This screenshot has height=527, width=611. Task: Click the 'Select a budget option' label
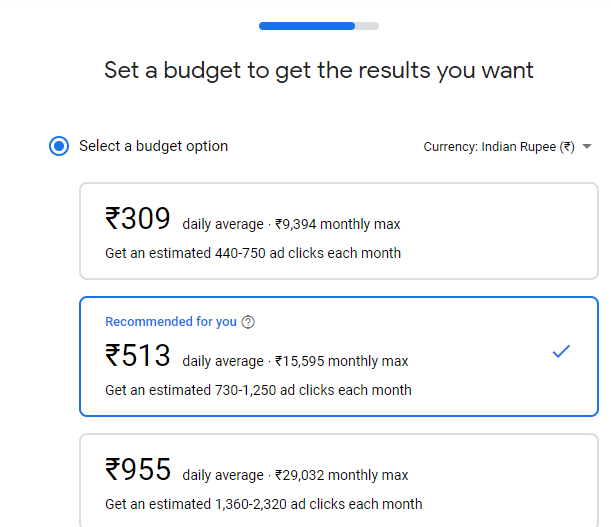[x=153, y=146]
